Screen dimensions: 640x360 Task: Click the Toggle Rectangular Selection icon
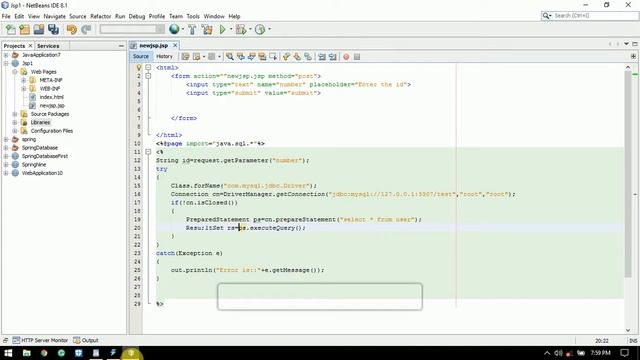tap(273, 57)
